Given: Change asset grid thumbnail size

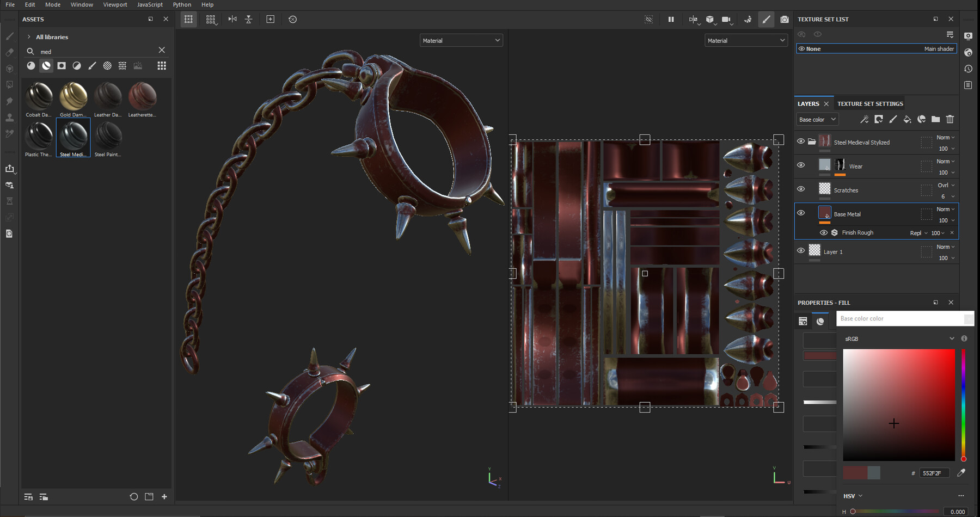Looking at the screenshot, I should click(162, 65).
